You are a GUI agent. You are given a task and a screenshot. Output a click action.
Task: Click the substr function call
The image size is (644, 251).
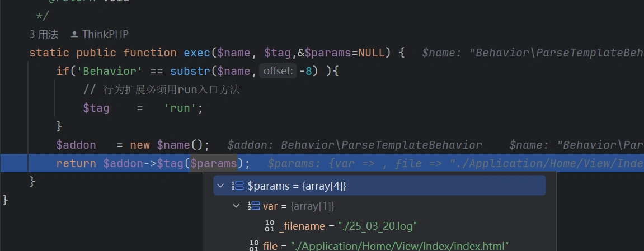pyautogui.click(x=187, y=71)
